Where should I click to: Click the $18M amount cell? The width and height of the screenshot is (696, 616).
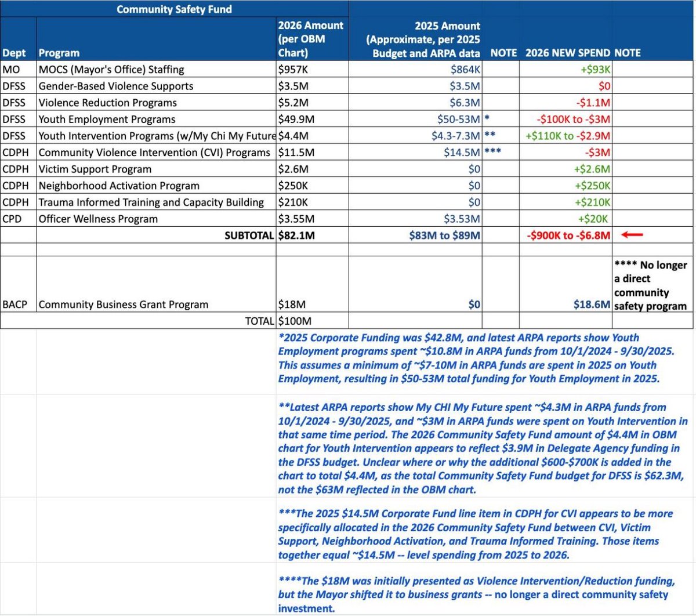click(x=312, y=284)
